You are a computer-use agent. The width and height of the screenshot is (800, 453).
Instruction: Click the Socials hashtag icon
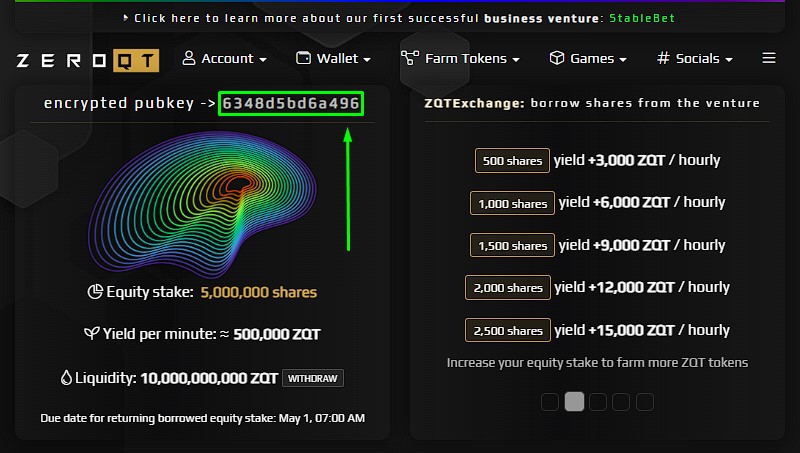(663, 58)
